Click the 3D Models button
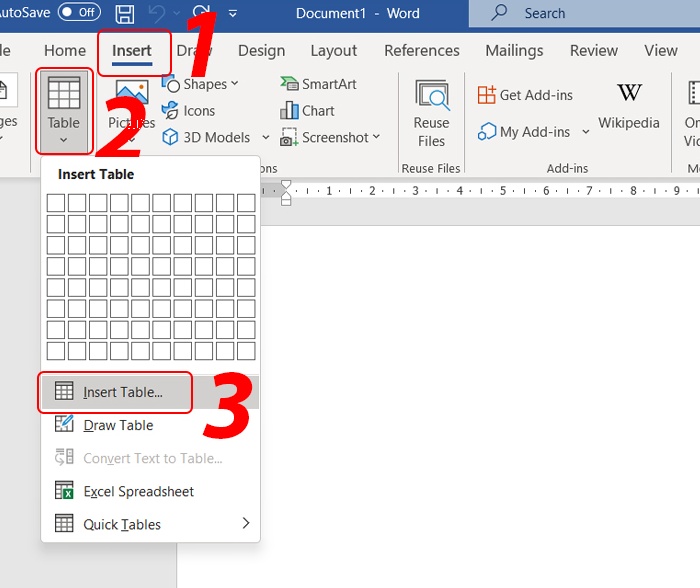Viewport: 700px width, 588px height. coord(206,138)
